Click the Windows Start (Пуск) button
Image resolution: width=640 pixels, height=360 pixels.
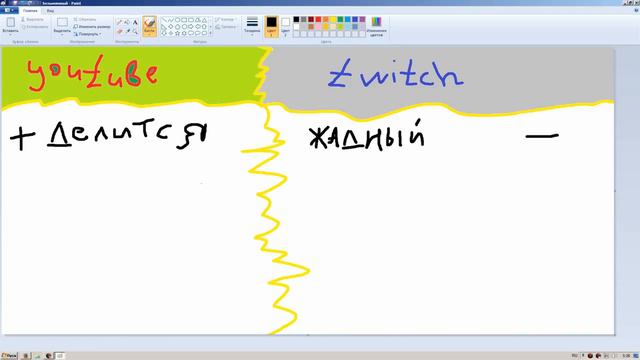pos(9,356)
